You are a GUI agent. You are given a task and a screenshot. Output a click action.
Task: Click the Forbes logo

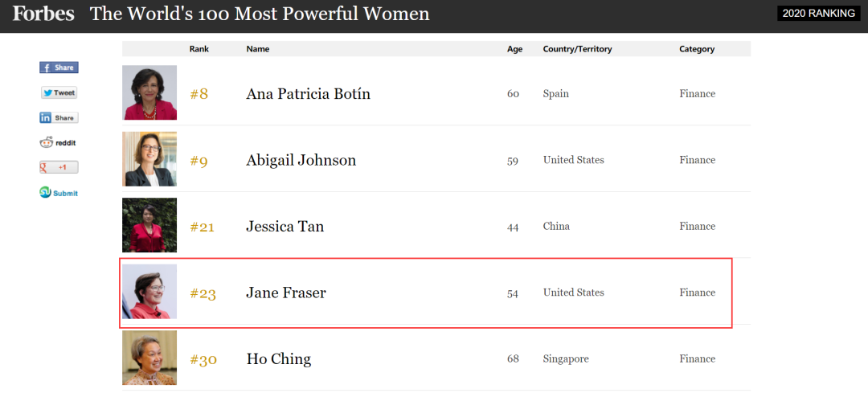tap(43, 14)
